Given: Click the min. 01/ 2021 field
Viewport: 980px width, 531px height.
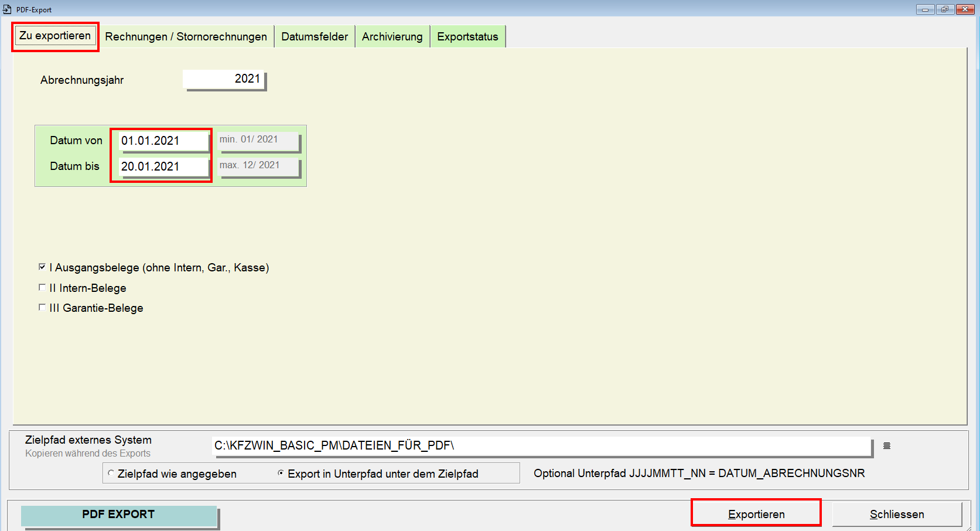Looking at the screenshot, I should coord(258,141).
